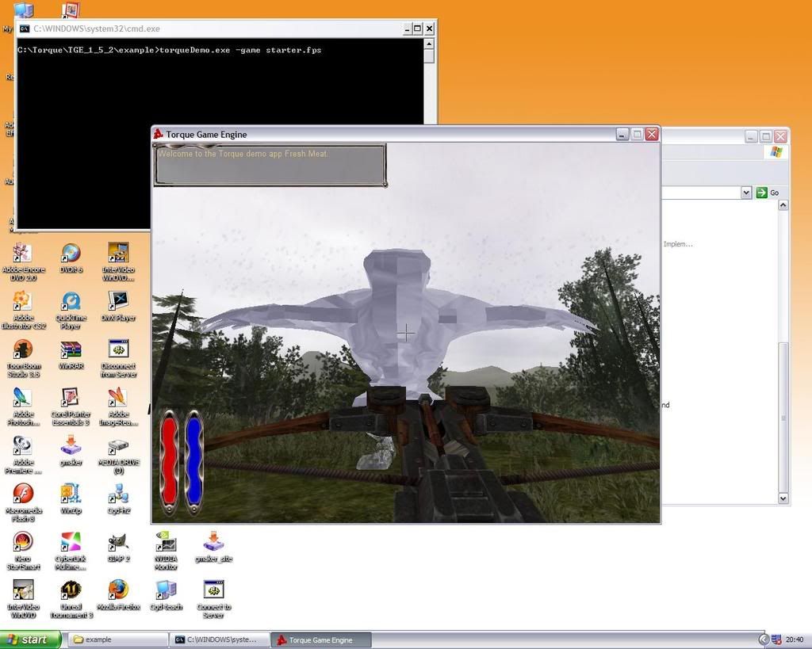Click the green Go button in background window
The image size is (812, 649).
[x=768, y=193]
